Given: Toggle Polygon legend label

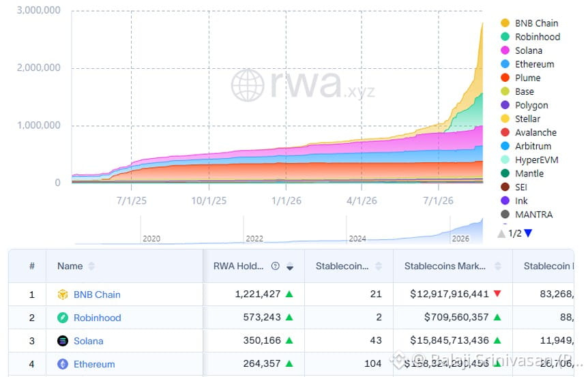Looking at the screenshot, I should coord(531,105).
